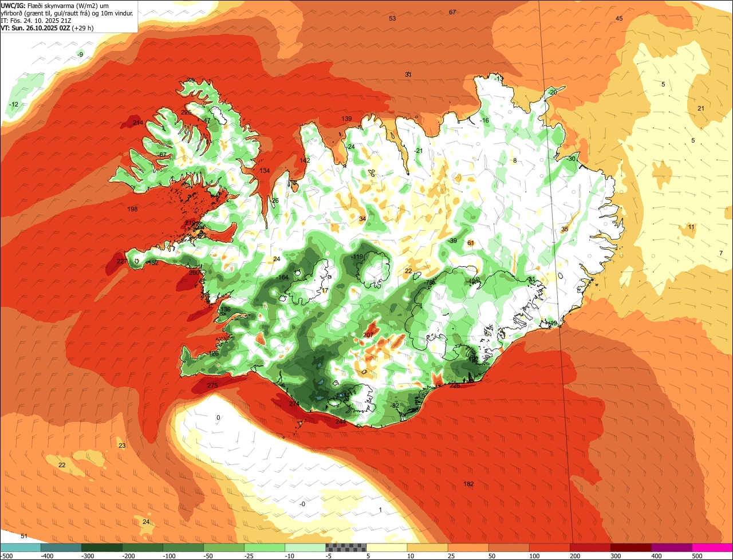Image resolution: width=733 pixels, height=560 pixels.
Task: Click the '8' value in the northeast interior
Action: point(515,160)
